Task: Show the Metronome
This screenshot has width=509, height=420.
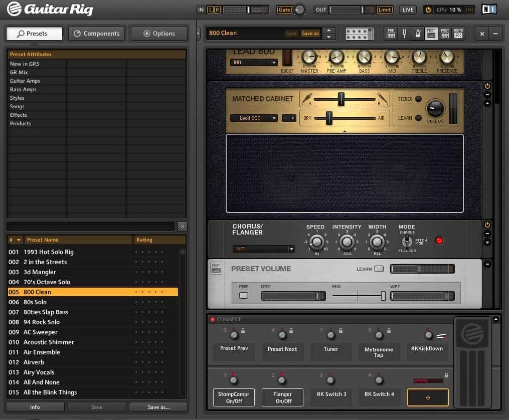Action: [x=418, y=34]
